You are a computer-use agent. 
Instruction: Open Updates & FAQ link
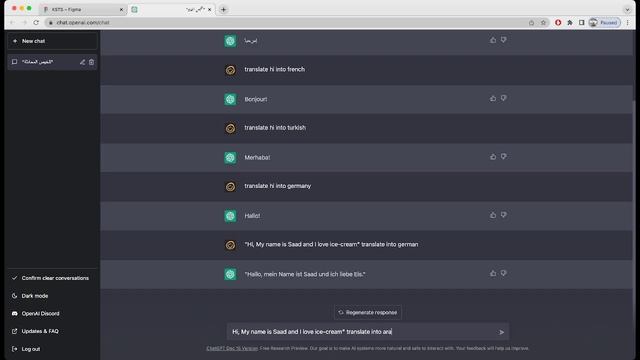pyautogui.click(x=52, y=331)
